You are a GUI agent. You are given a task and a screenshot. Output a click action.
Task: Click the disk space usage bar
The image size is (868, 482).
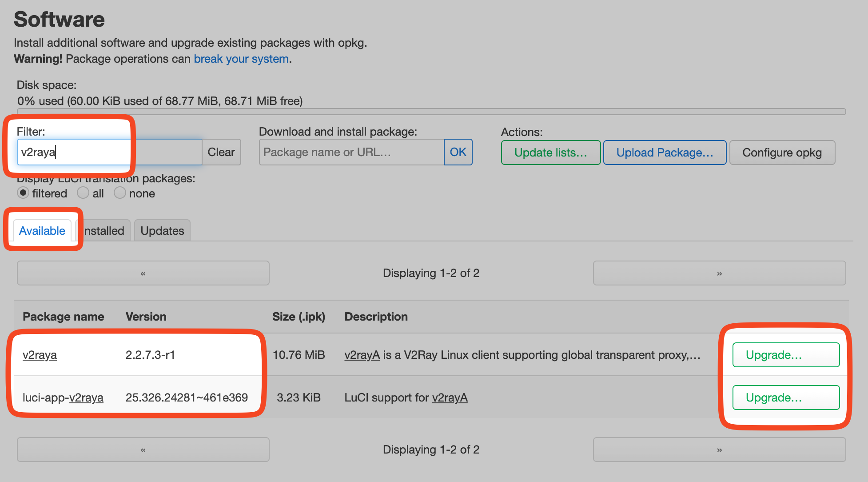(431, 112)
